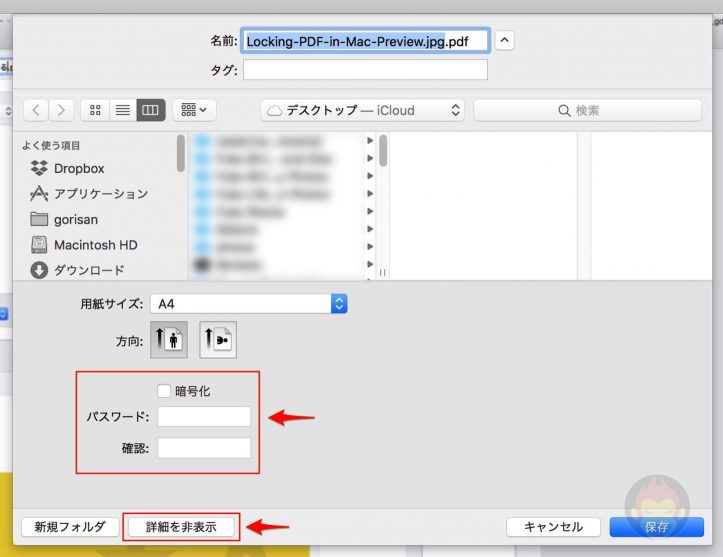This screenshot has height=557, width=723.
Task: Click the パスワード input field
Action: pos(204,416)
